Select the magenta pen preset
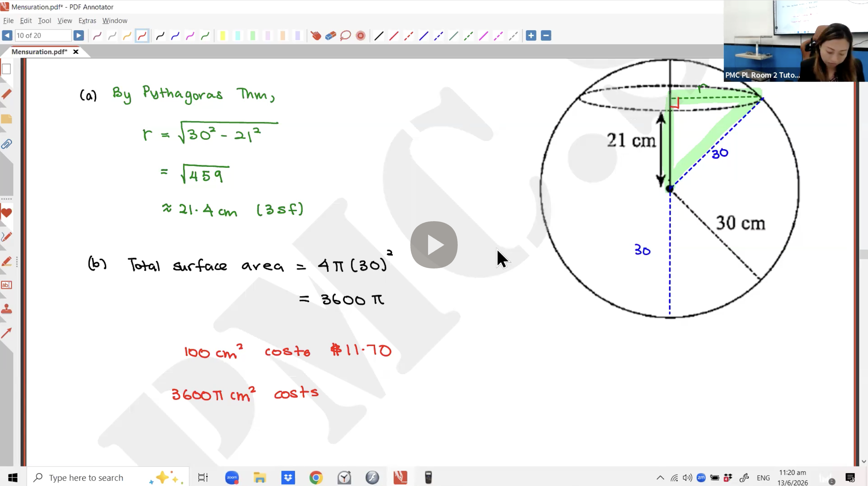868x486 pixels. (x=190, y=35)
